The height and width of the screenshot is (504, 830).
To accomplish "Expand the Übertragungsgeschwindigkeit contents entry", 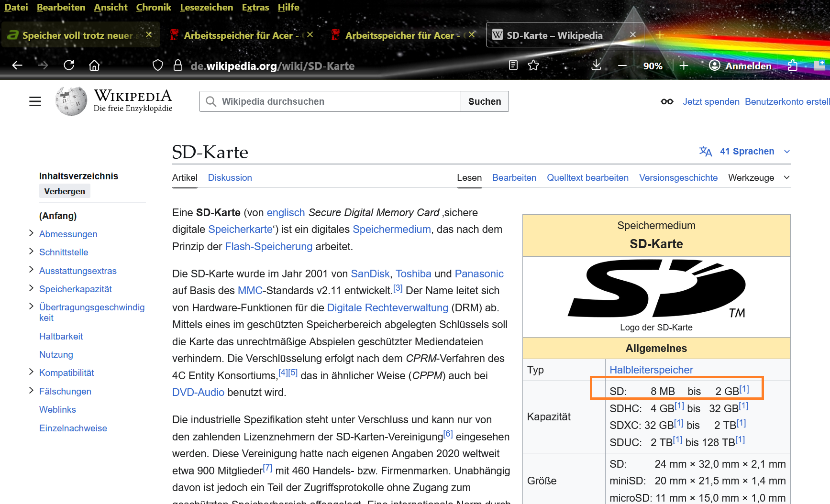I will (x=31, y=307).
